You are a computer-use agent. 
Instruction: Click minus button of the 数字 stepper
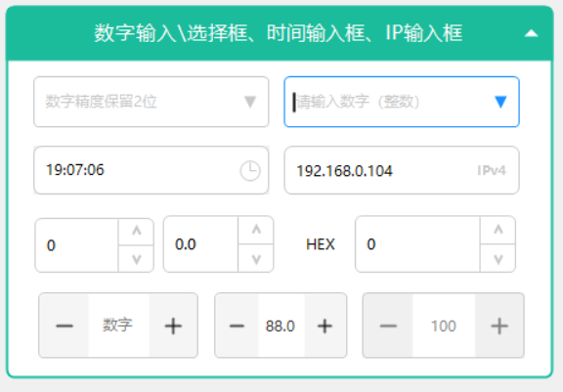point(64,326)
